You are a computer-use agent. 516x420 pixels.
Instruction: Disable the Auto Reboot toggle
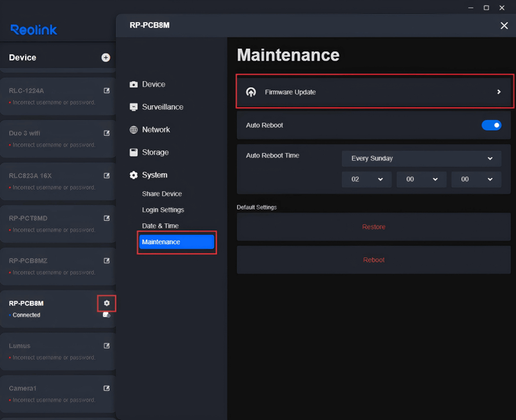pyautogui.click(x=491, y=125)
